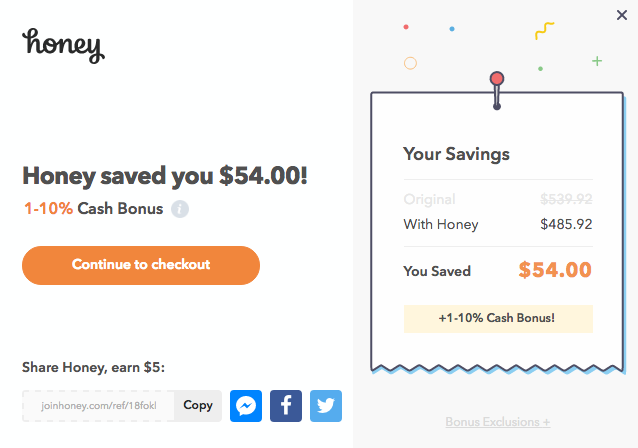
Task: Click the crossed-out original price $539.92
Action: pos(566,199)
